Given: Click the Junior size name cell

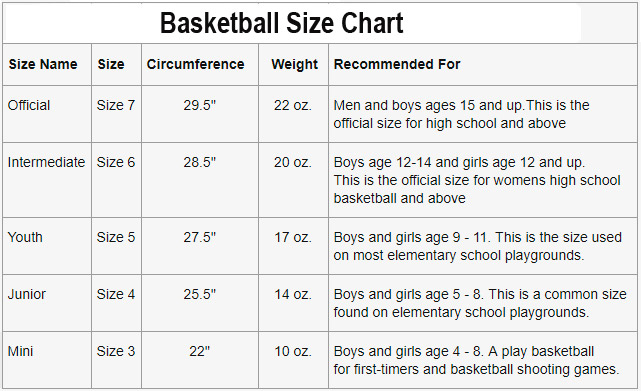Looking at the screenshot, I should click(27, 294).
